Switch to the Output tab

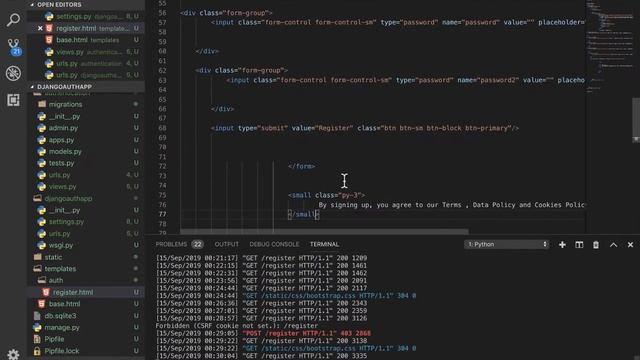point(227,244)
